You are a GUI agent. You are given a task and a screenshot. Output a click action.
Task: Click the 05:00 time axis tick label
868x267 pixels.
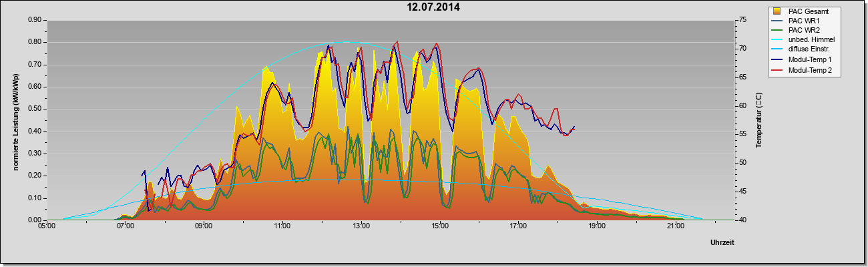[47, 227]
